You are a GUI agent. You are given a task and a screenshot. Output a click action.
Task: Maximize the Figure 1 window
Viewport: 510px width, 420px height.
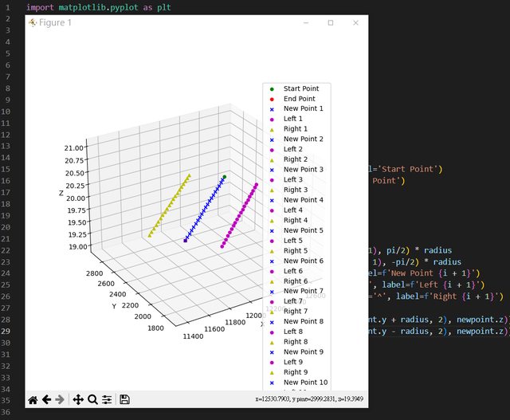click(x=331, y=23)
